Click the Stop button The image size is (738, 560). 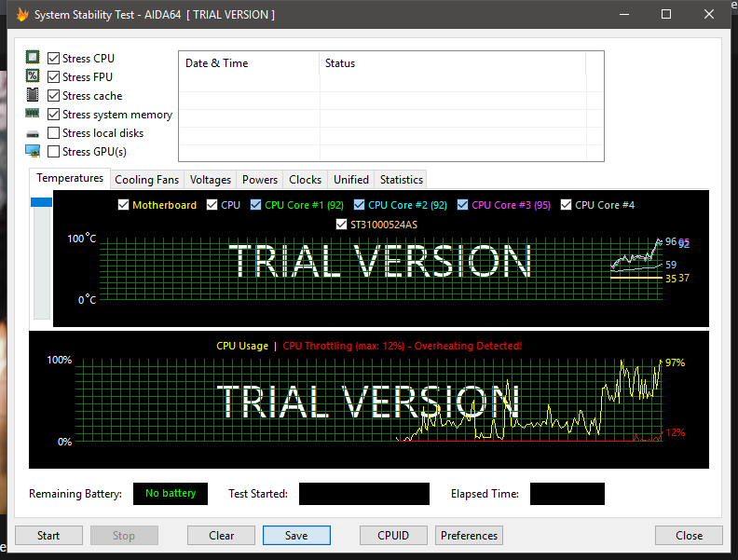point(124,536)
